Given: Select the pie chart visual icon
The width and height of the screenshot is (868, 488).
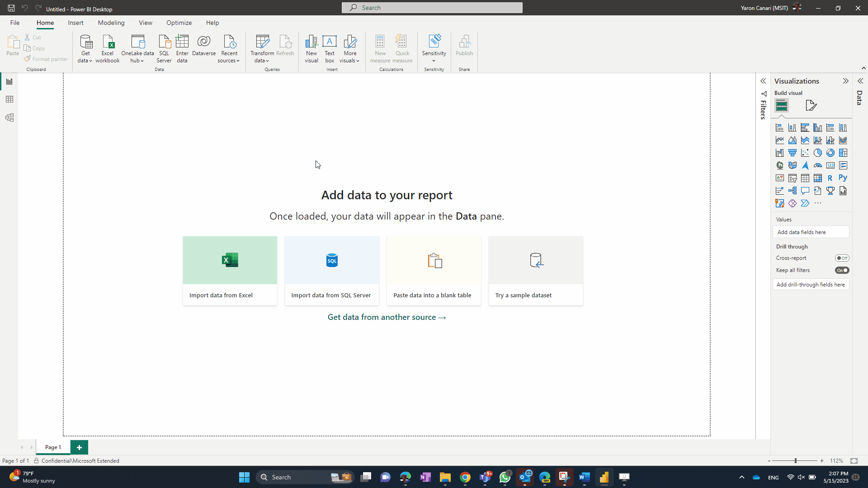Looking at the screenshot, I should tap(818, 153).
